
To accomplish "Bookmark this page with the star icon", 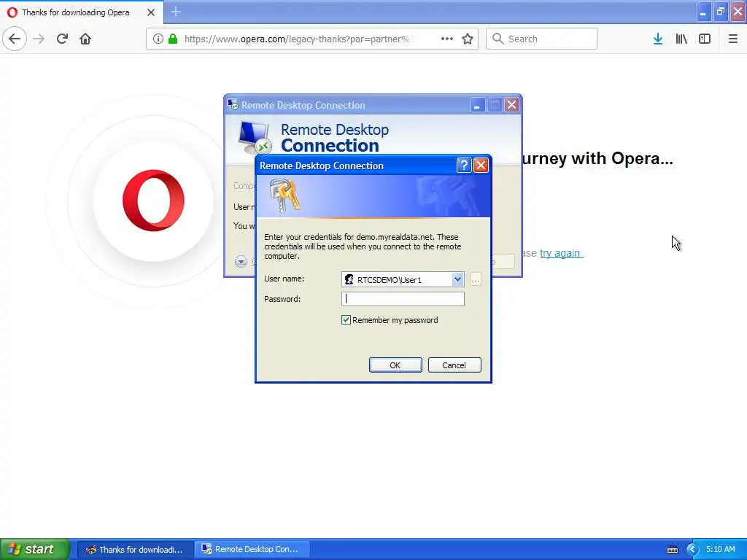I will (468, 39).
